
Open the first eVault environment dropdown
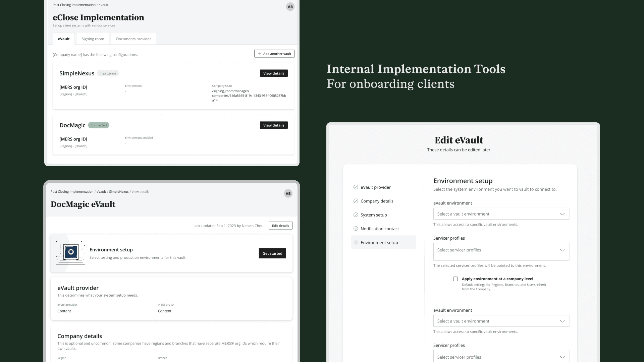(x=501, y=214)
